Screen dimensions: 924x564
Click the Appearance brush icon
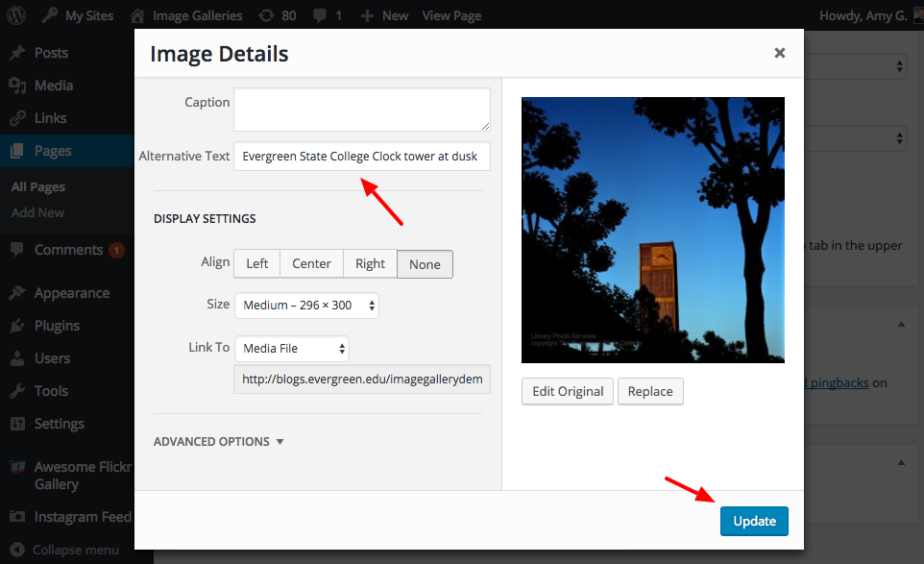click(17, 293)
